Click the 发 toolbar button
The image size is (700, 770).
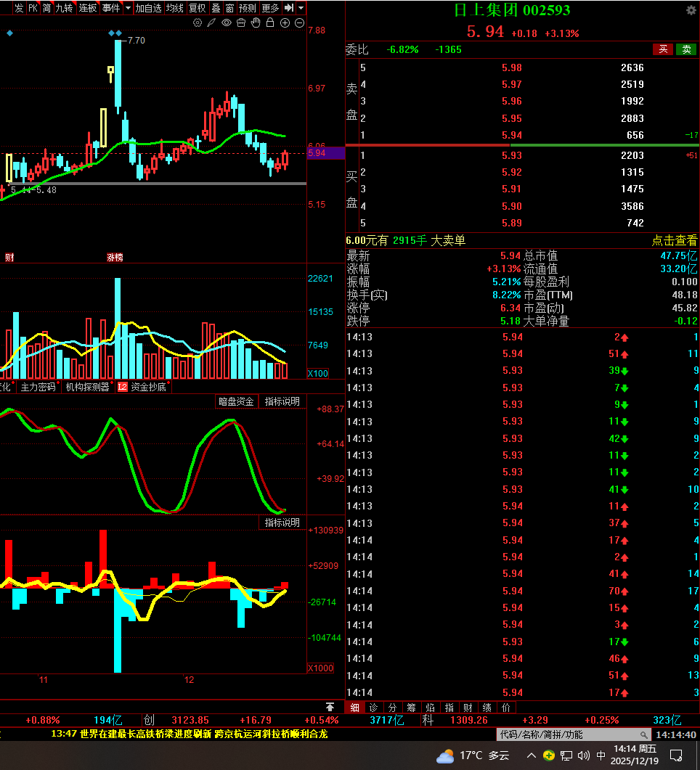(19, 8)
